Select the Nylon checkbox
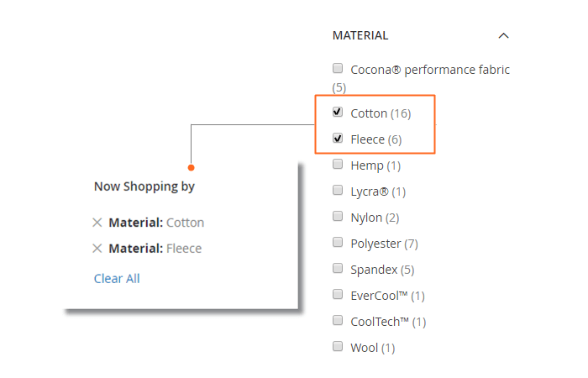 pos(338,216)
